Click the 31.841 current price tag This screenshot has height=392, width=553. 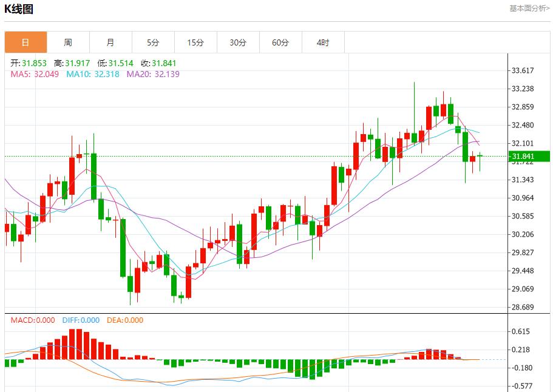[x=523, y=156]
